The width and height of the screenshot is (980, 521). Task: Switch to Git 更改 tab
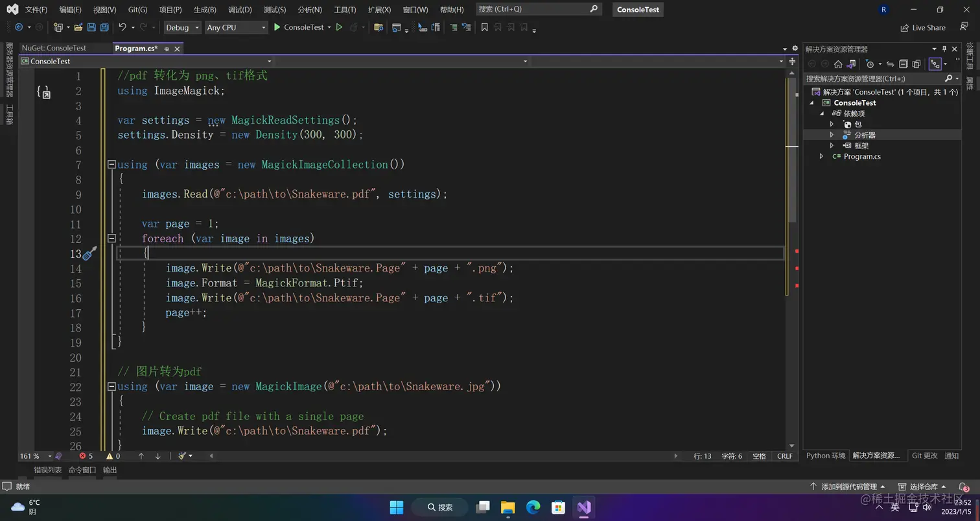pos(924,456)
